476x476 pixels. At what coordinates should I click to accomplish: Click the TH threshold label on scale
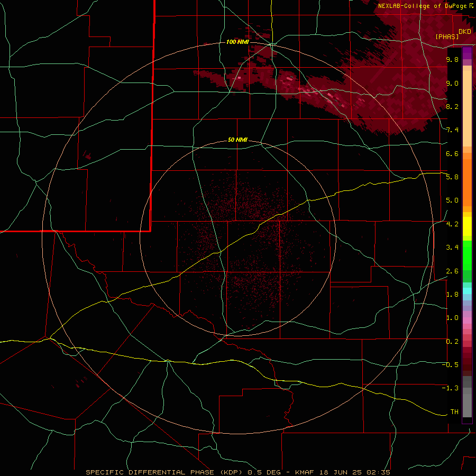(454, 412)
